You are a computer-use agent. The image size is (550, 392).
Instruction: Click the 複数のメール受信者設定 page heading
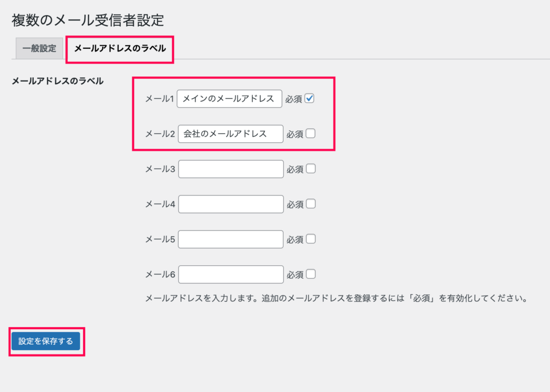tap(88, 20)
